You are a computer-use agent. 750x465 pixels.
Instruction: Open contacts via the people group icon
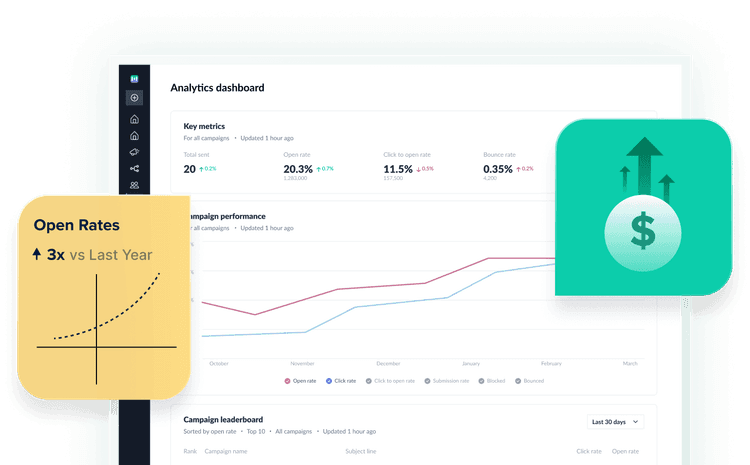pyautogui.click(x=134, y=185)
